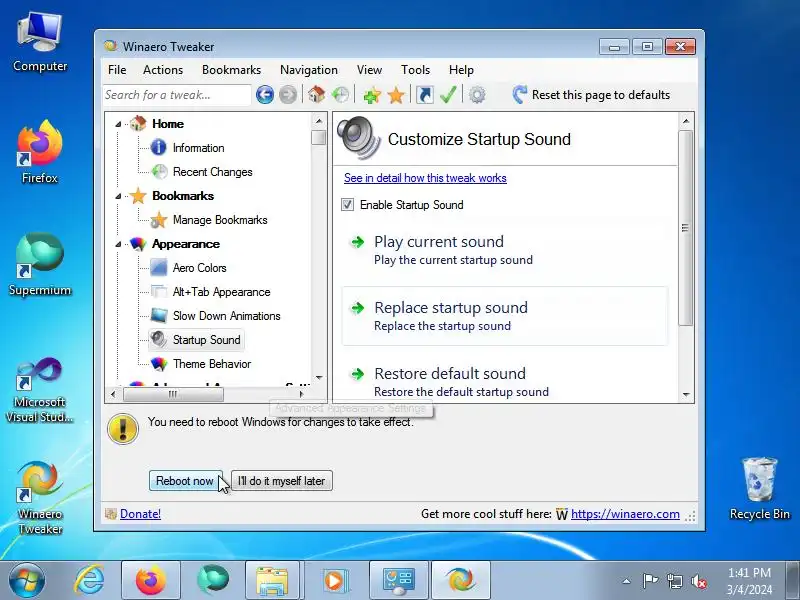Screen dimensions: 800x600
Task: Click the Manage Bookmarks star icon
Action: 159,220
